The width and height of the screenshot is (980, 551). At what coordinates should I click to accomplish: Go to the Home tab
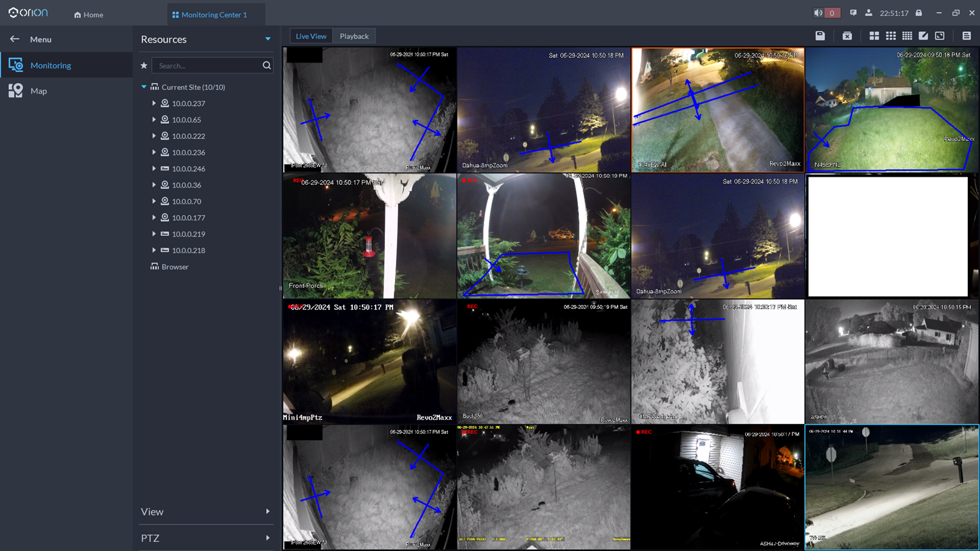(x=89, y=15)
